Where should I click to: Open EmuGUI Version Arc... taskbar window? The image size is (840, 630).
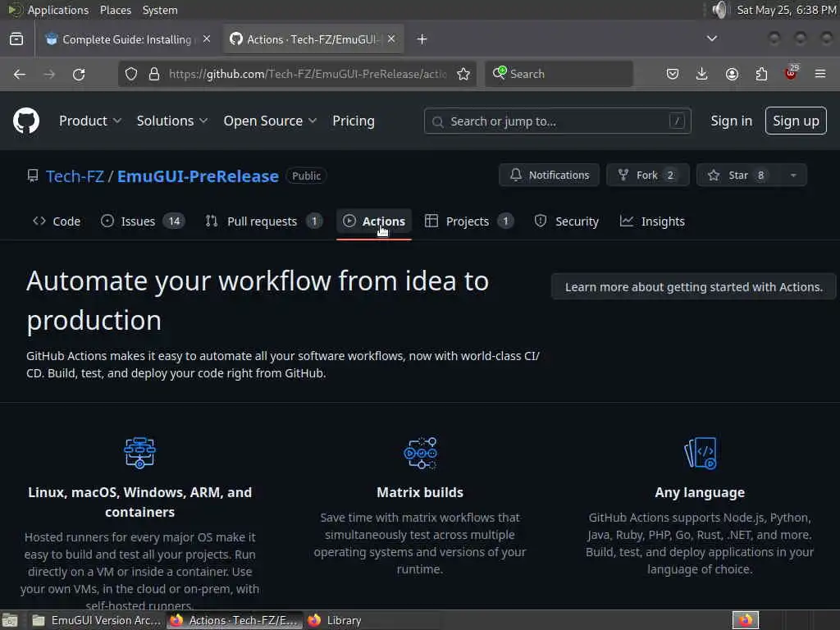point(97,620)
